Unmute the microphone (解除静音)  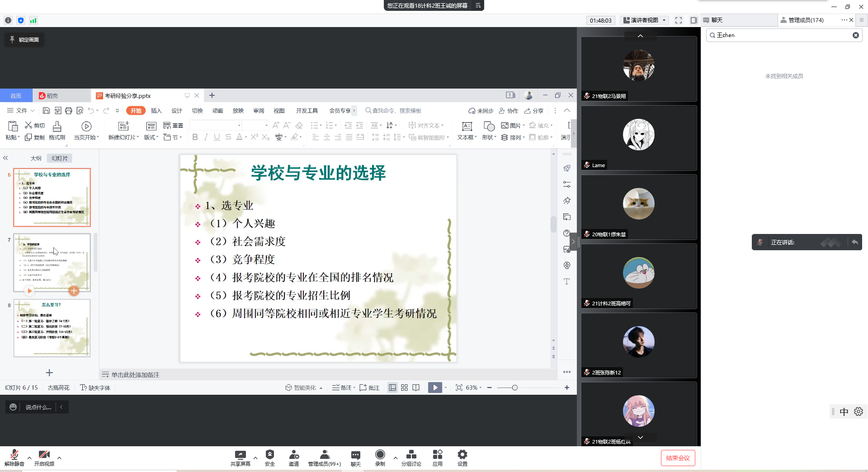pos(14,455)
